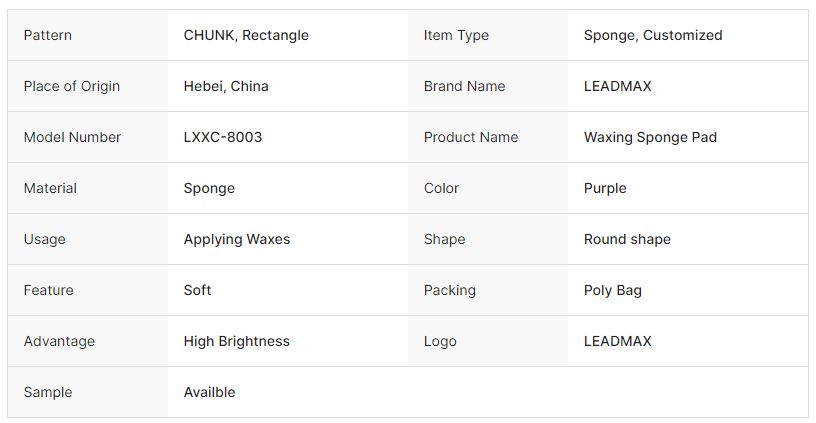
Task: Click LEADMAX in the Logo row
Action: [x=618, y=341]
